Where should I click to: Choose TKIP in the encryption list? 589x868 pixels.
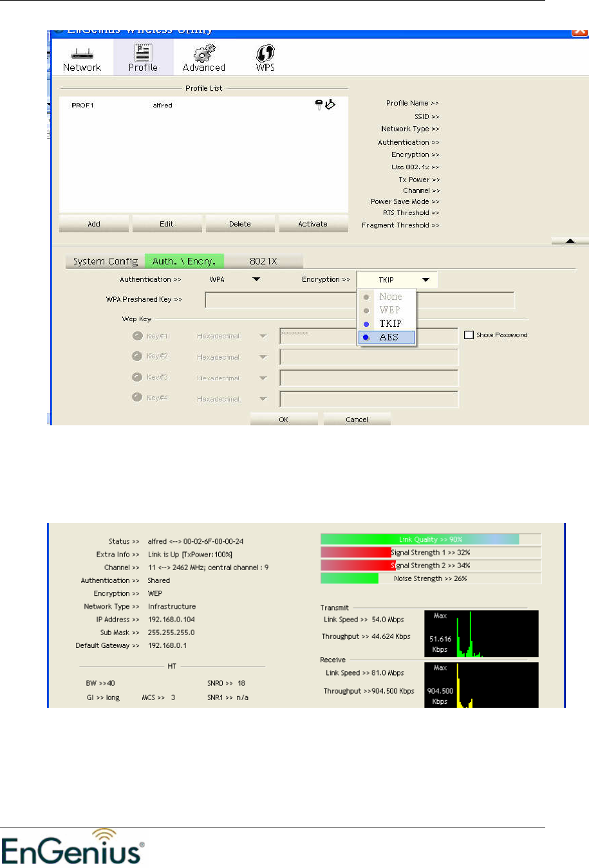[x=387, y=324]
